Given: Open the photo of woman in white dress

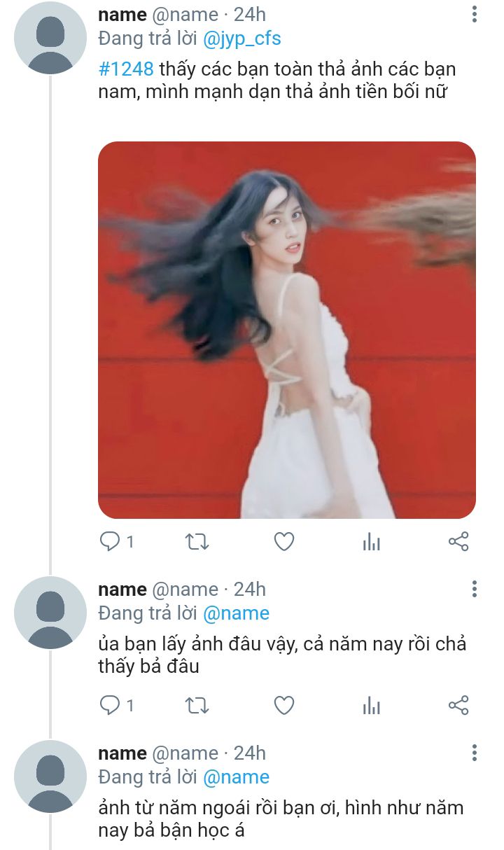Looking at the screenshot, I should pyautogui.click(x=287, y=330).
